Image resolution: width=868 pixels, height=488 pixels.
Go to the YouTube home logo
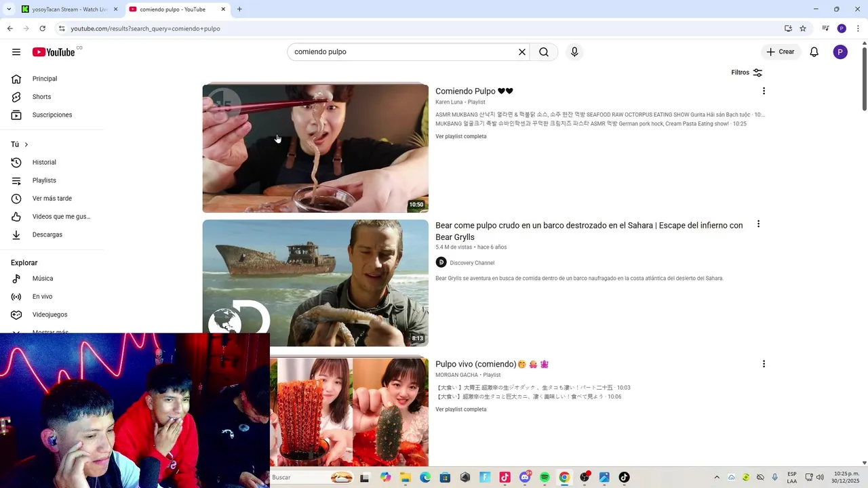click(54, 52)
